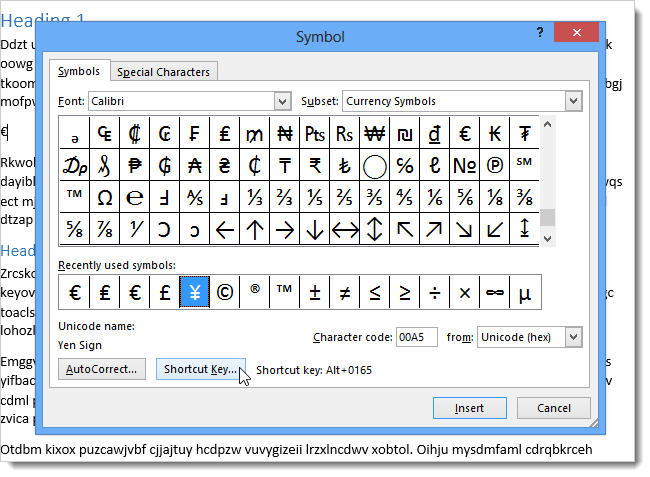Select the Symbols tab

coord(79,71)
